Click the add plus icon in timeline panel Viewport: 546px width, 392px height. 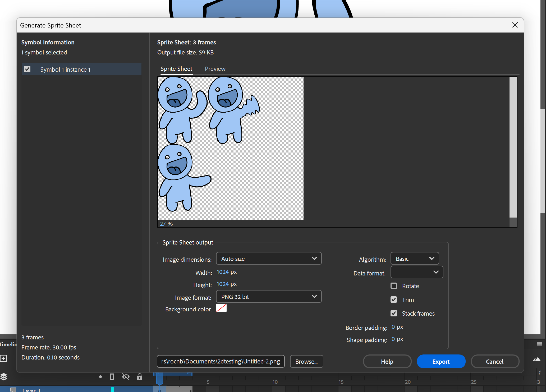coord(4,358)
